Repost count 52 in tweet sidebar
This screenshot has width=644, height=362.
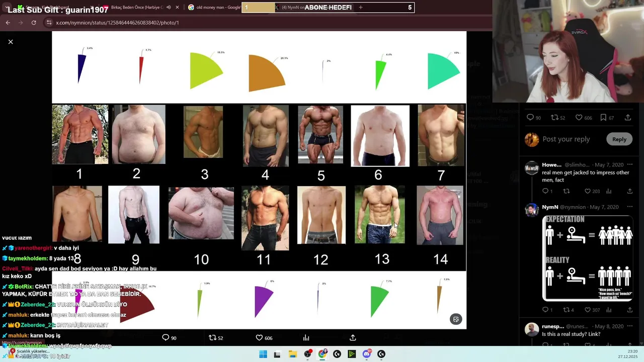(558, 118)
